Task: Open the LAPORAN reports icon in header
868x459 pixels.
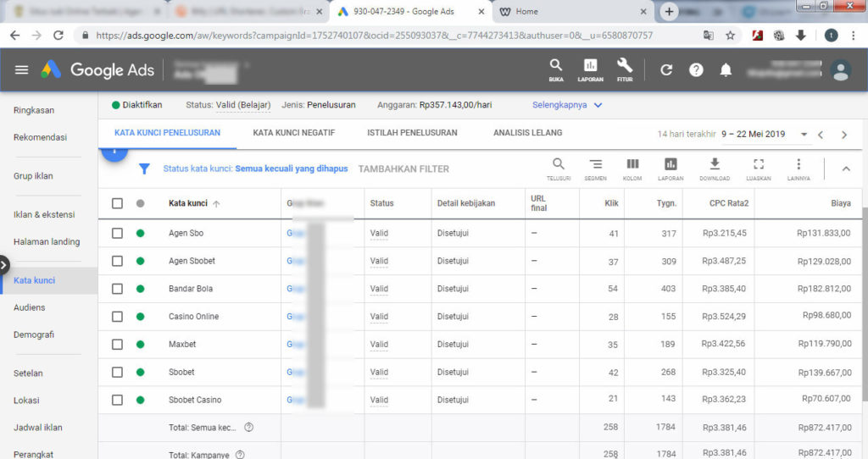Action: click(x=590, y=69)
